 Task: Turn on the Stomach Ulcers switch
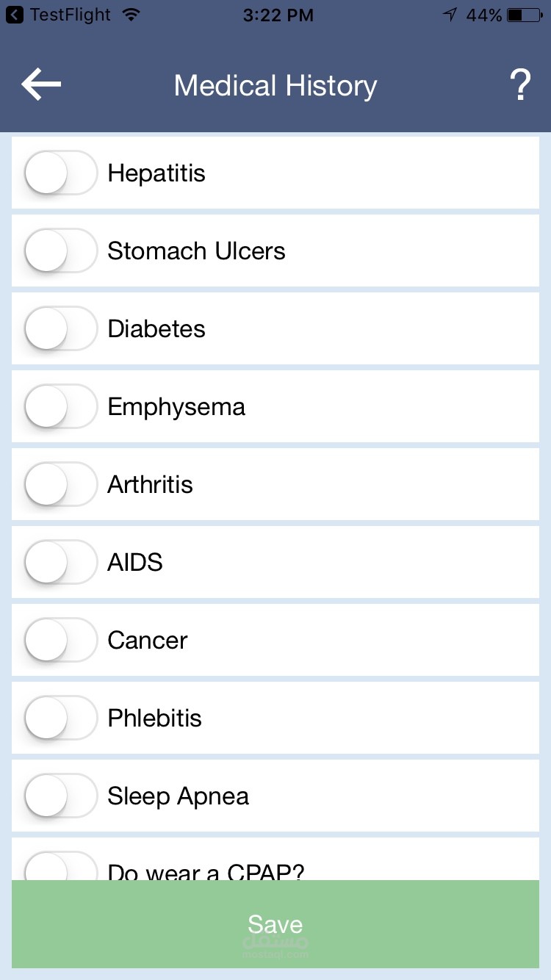60,251
